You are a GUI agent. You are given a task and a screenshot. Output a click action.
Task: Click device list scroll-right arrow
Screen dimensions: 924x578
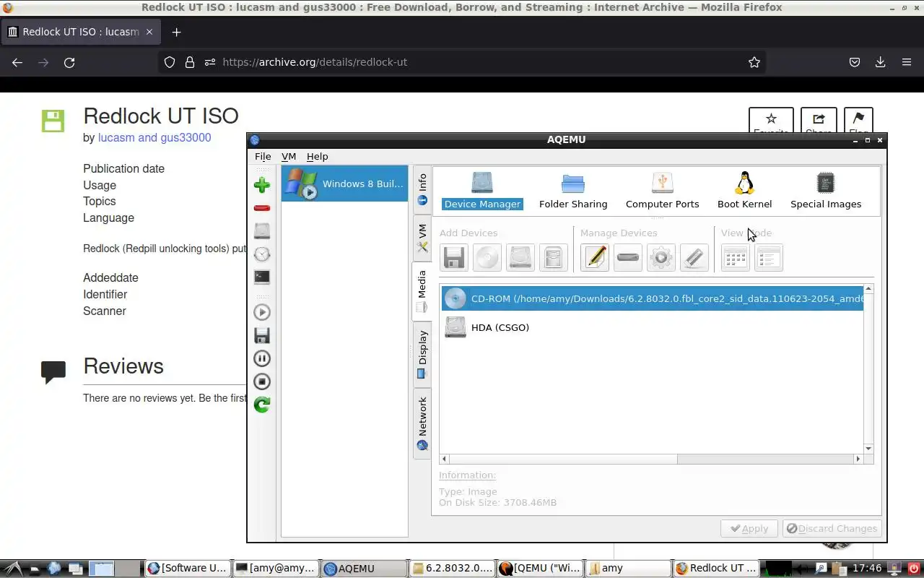pyautogui.click(x=858, y=459)
